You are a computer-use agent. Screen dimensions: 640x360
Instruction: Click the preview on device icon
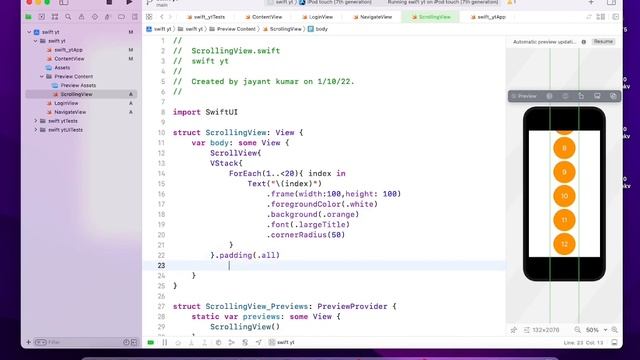[565, 96]
